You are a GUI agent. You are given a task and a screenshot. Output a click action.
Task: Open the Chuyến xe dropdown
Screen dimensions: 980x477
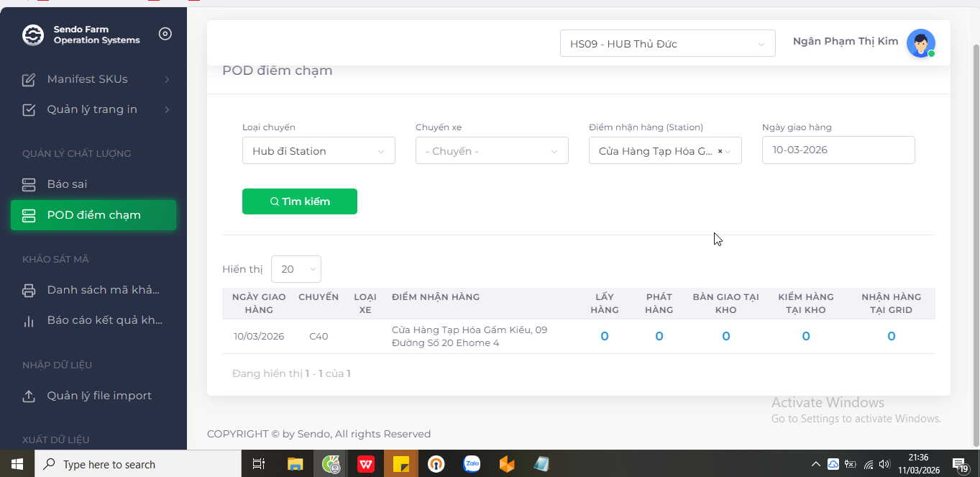492,150
